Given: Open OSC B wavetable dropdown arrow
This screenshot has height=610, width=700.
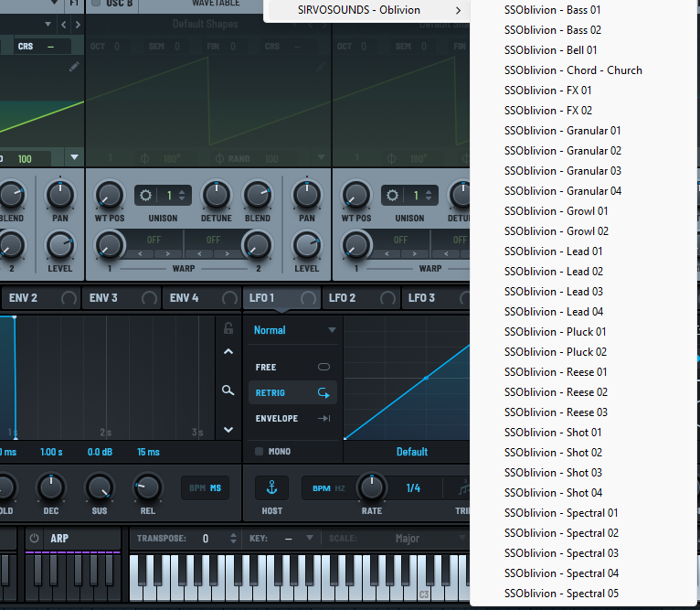Looking at the screenshot, I should 321,157.
